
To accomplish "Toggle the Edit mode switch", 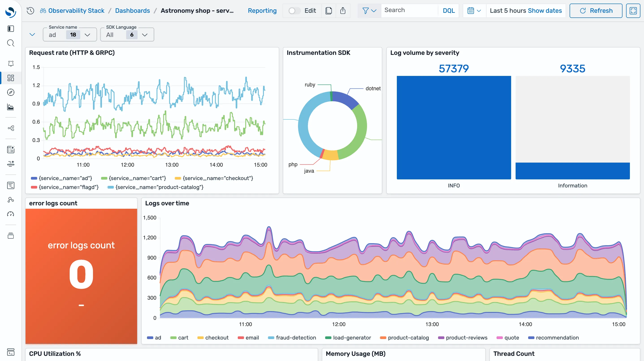I will pos(294,11).
